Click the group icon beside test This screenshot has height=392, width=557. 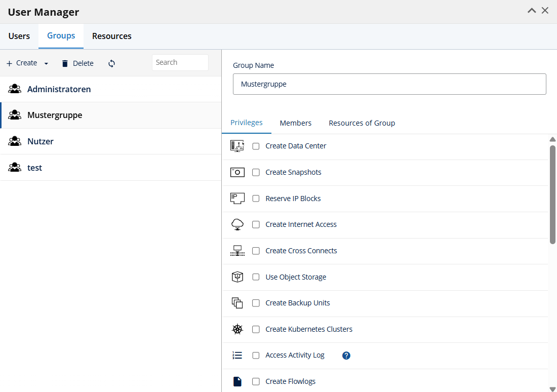point(15,168)
